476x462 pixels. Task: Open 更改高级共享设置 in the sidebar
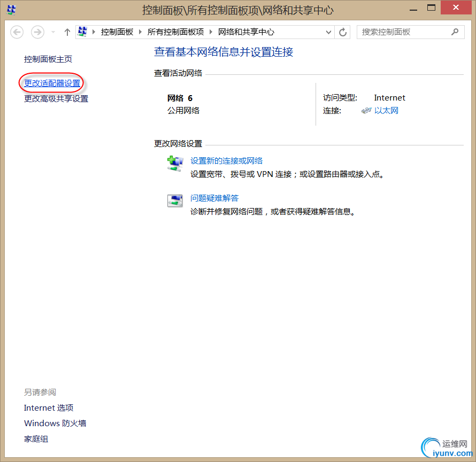tap(56, 98)
